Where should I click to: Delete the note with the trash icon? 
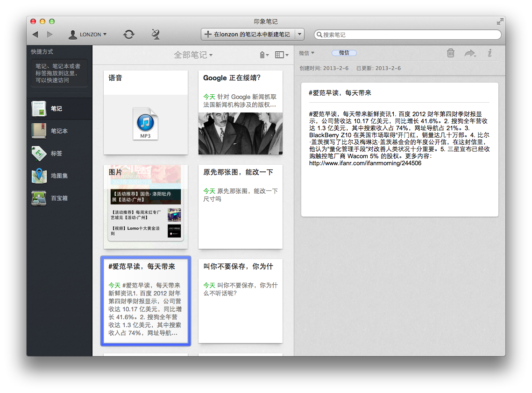(x=451, y=53)
